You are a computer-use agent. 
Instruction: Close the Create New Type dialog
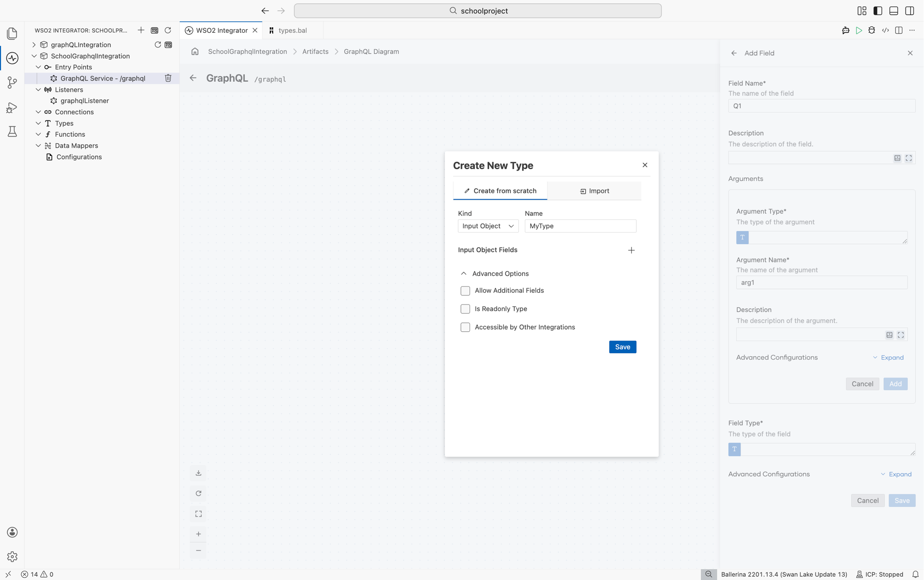(x=645, y=165)
